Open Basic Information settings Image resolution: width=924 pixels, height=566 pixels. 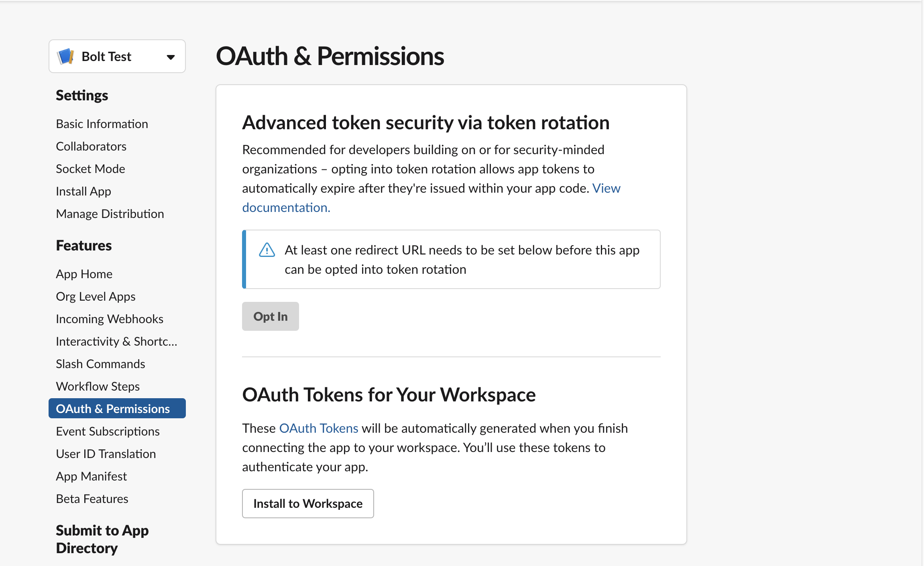pyautogui.click(x=102, y=124)
